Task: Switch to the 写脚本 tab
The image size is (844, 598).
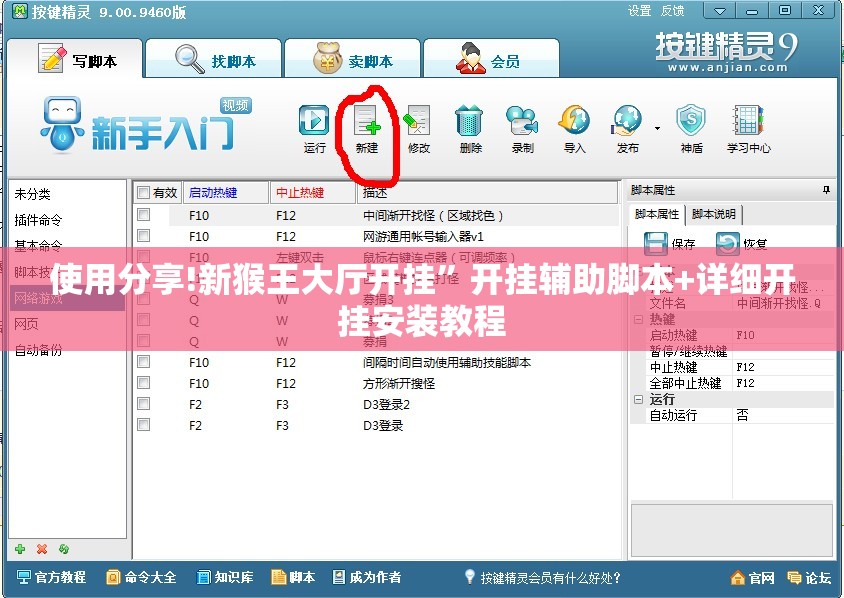Action: [x=75, y=59]
